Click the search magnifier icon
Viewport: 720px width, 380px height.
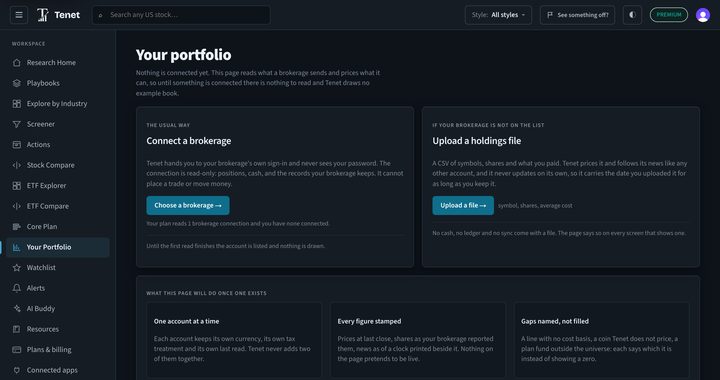tap(101, 15)
